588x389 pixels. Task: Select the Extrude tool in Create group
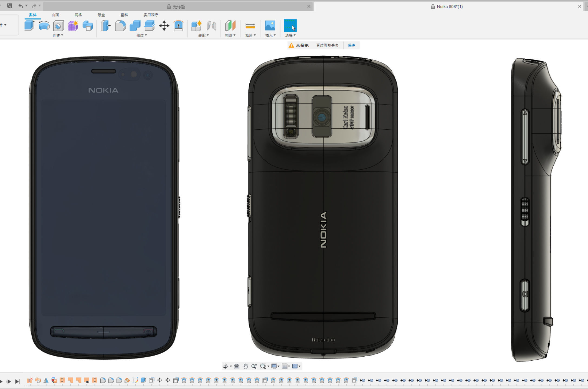[29, 26]
